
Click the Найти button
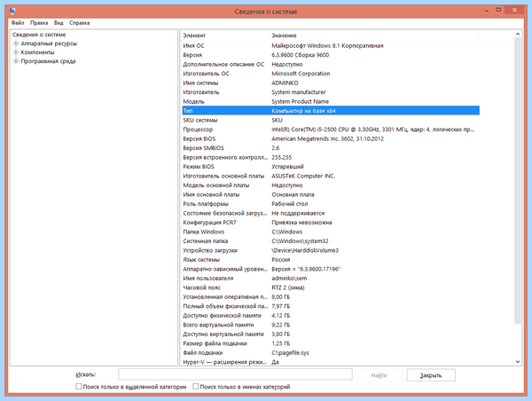pyautogui.click(x=379, y=375)
